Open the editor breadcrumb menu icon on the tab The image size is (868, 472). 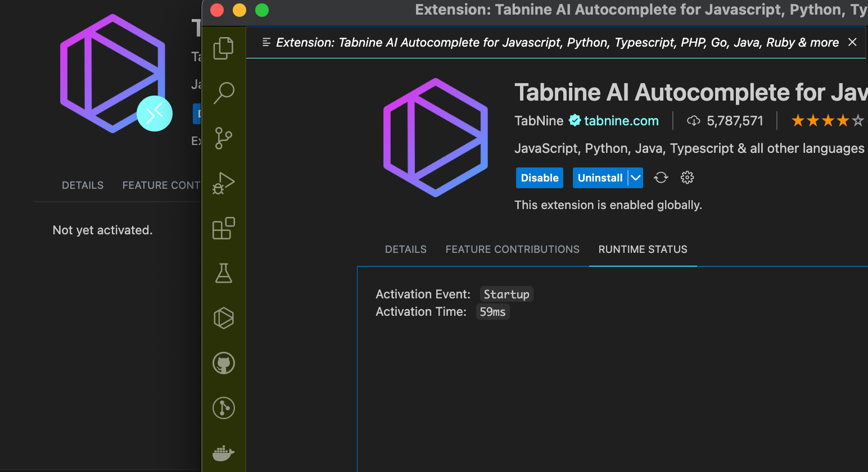pos(266,42)
